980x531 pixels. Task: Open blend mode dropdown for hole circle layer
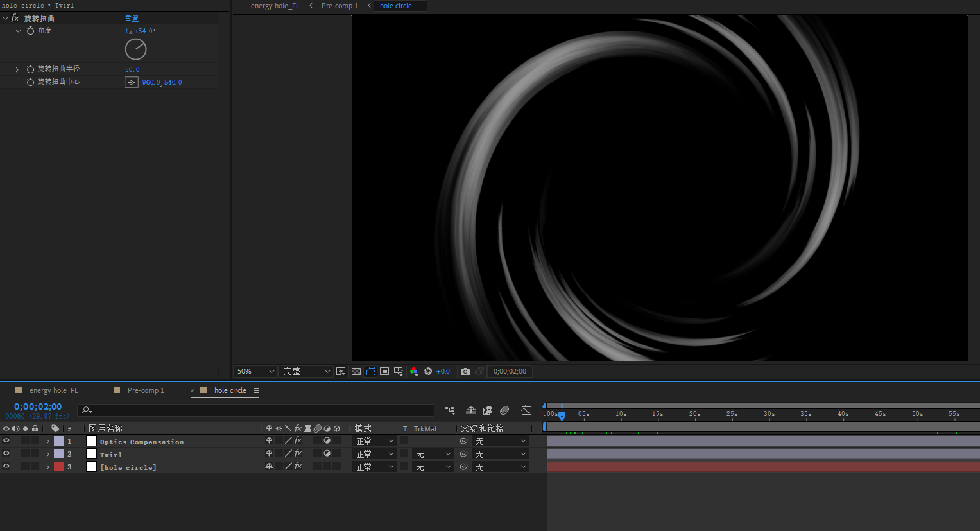point(375,467)
